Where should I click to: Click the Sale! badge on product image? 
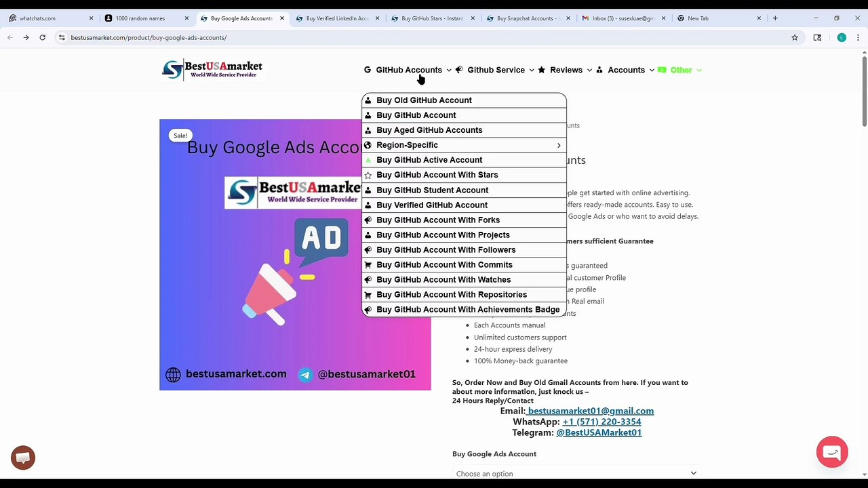click(180, 136)
